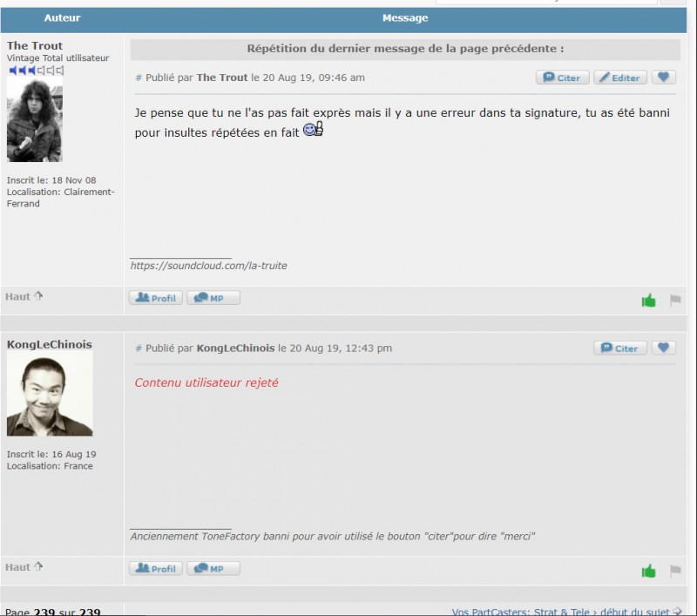Open KongLeChinois's Profil
This screenshot has width=697, height=616.
pos(155,568)
